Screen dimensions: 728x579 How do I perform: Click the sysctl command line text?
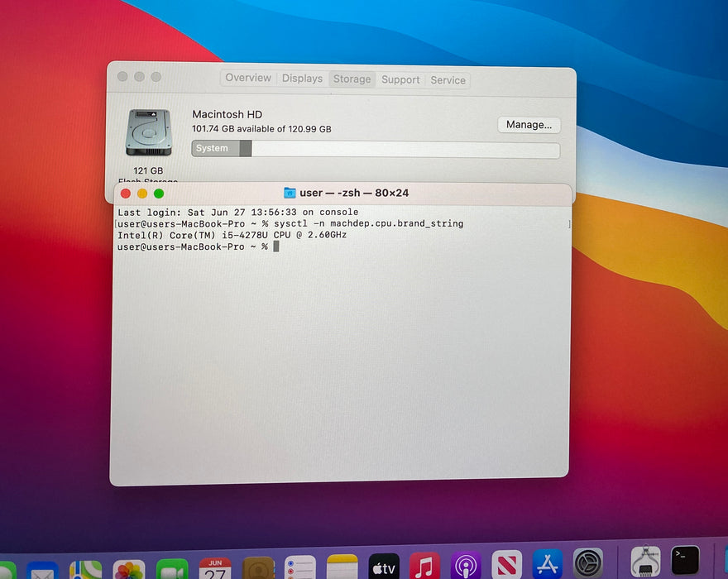pos(369,224)
